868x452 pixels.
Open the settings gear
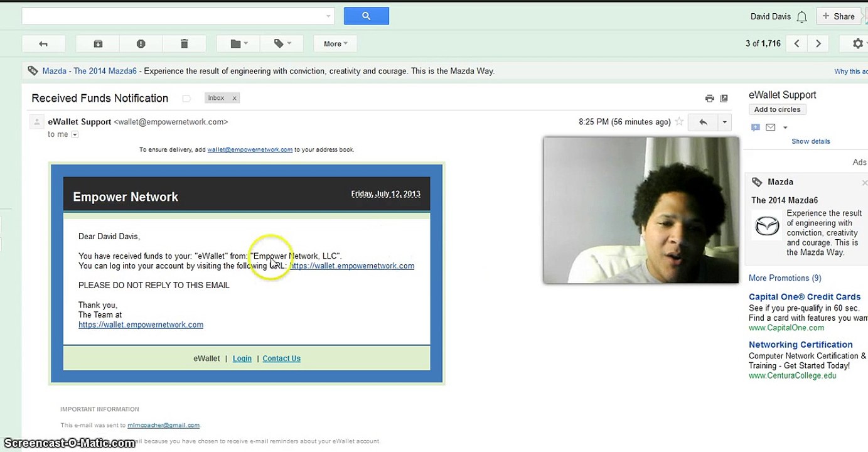click(x=858, y=44)
